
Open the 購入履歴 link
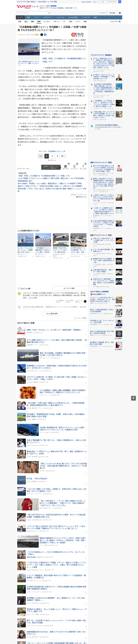[x=112, y=13]
